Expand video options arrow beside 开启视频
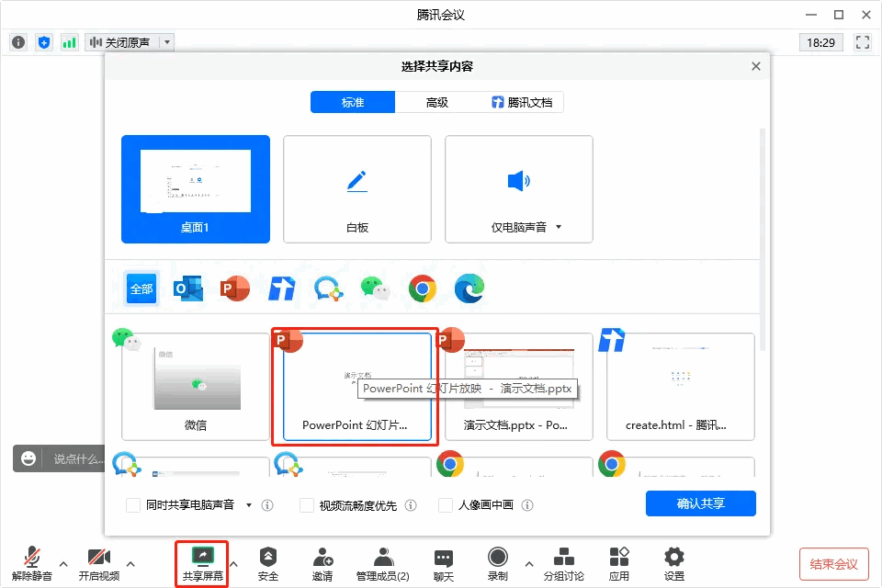Image resolution: width=882 pixels, height=588 pixels. coord(130,563)
